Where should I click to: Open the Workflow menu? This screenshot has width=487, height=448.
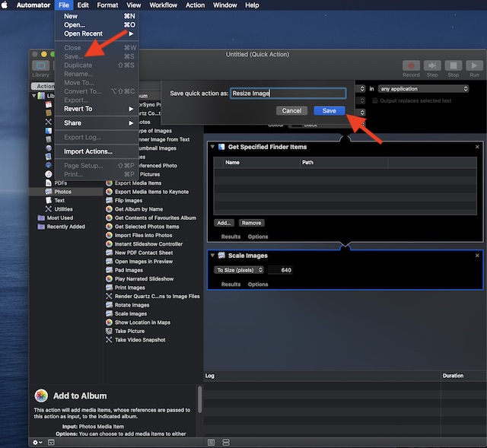tap(164, 5)
